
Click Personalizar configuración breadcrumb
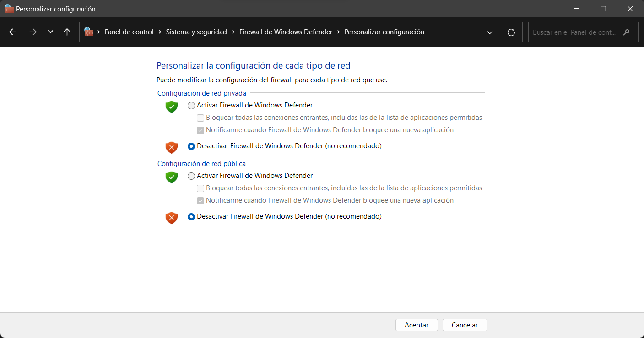pos(384,32)
